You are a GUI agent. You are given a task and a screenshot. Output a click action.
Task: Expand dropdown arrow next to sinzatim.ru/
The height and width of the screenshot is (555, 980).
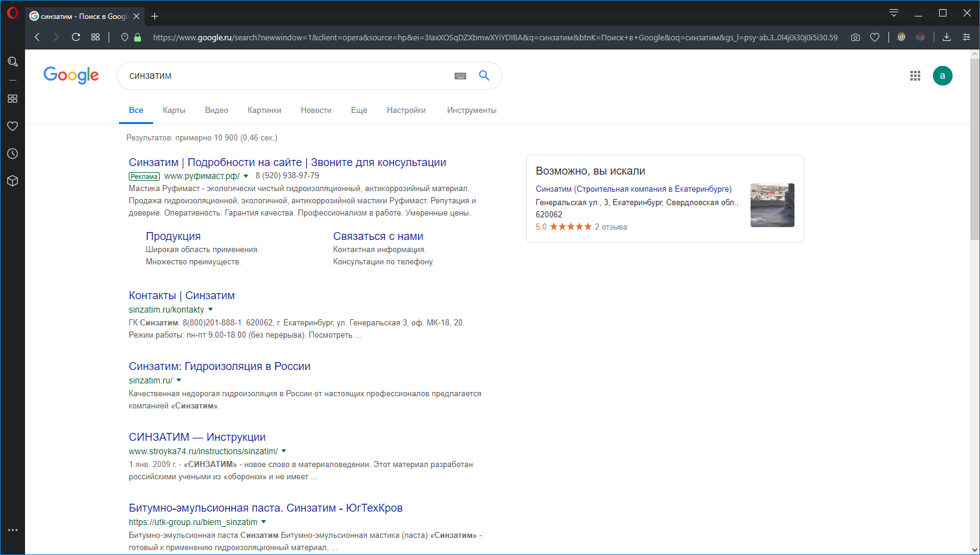coord(179,380)
